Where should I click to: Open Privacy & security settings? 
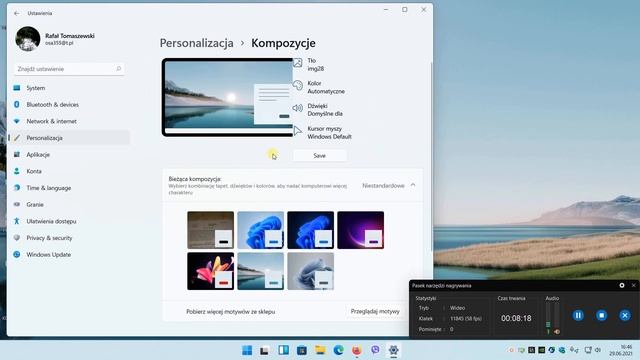pyautogui.click(x=69, y=238)
